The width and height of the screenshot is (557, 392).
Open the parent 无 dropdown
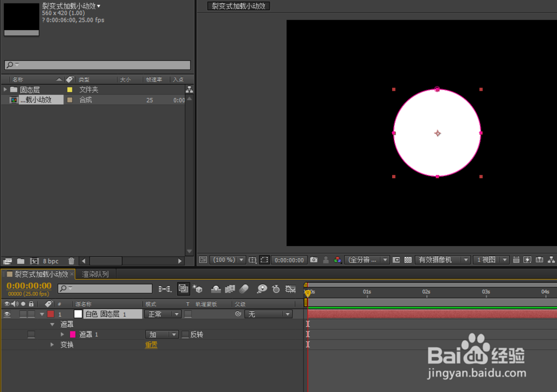coord(268,314)
